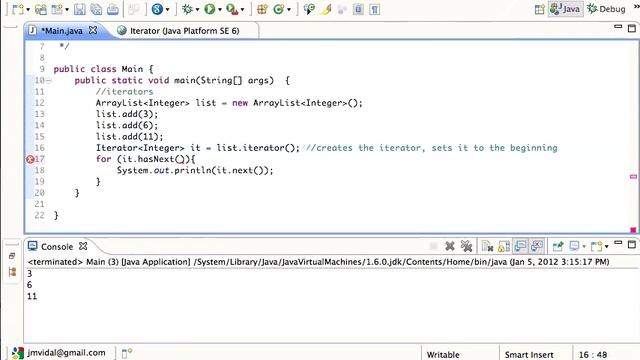Toggle Show Whitespace Characters icon
This screenshot has width=640, height=360.
(374, 9)
